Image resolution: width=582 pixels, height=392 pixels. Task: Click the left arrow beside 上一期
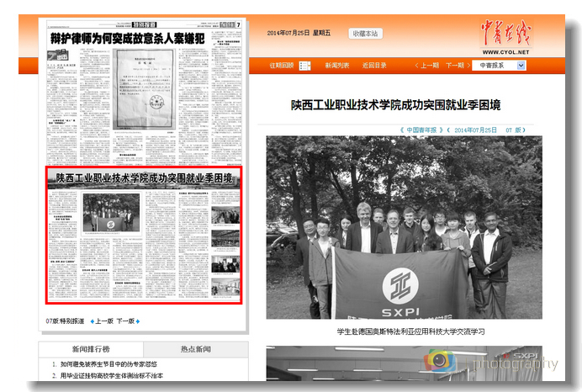click(x=417, y=66)
